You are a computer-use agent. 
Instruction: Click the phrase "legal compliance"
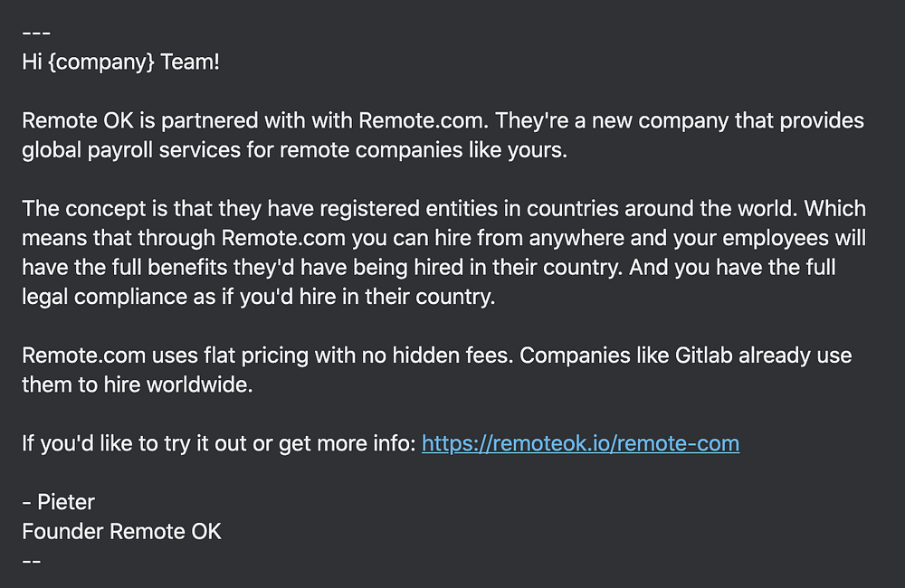tap(100, 298)
